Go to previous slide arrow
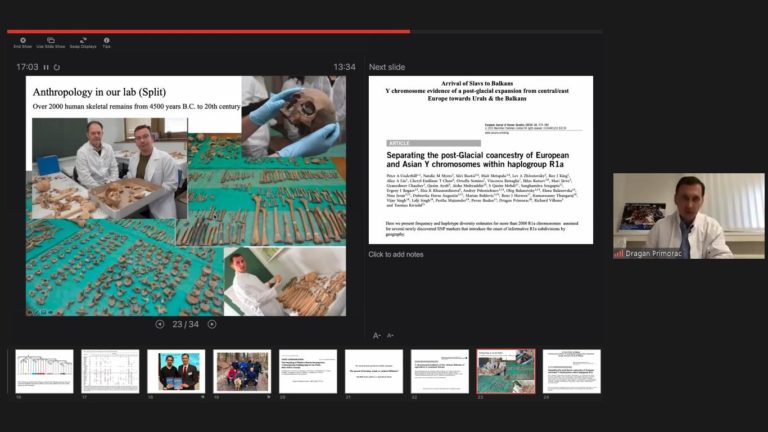This screenshot has height=432, width=768. tap(160, 324)
